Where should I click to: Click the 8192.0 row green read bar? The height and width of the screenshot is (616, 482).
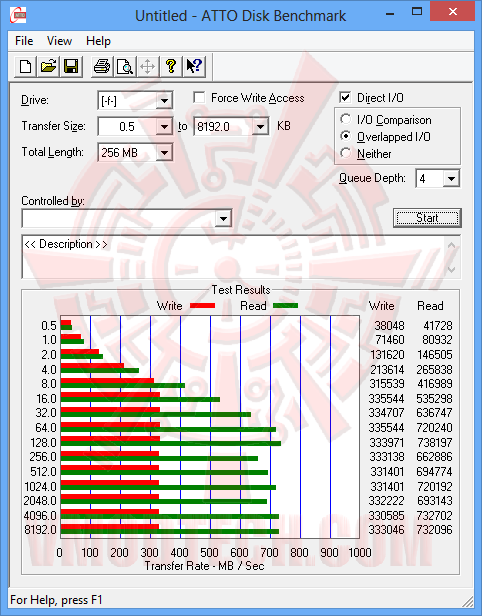click(x=170, y=532)
